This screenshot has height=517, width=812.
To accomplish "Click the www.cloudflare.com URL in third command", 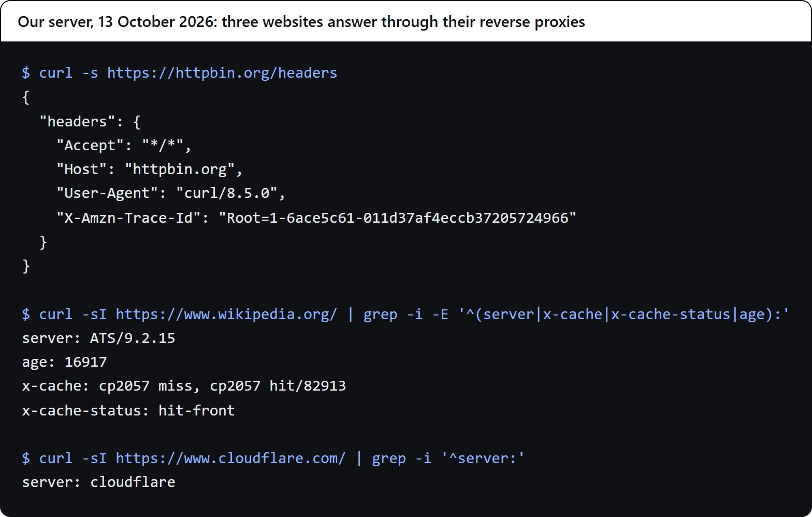I will (230, 458).
